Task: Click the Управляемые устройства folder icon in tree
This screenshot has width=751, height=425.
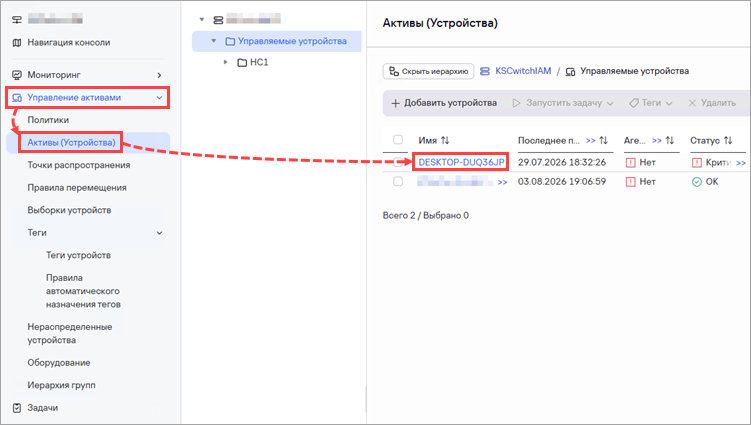Action: 230,41
